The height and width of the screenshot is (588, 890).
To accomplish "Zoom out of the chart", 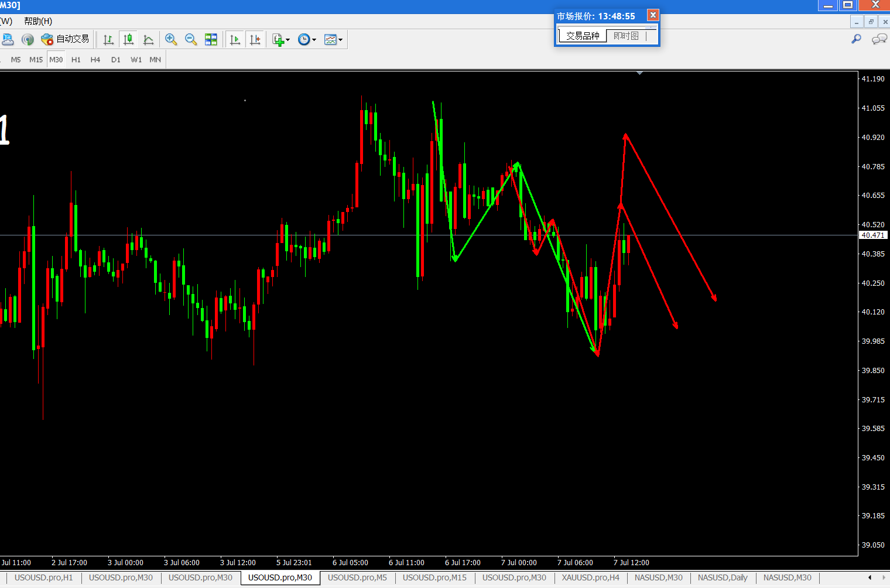I will (x=191, y=39).
